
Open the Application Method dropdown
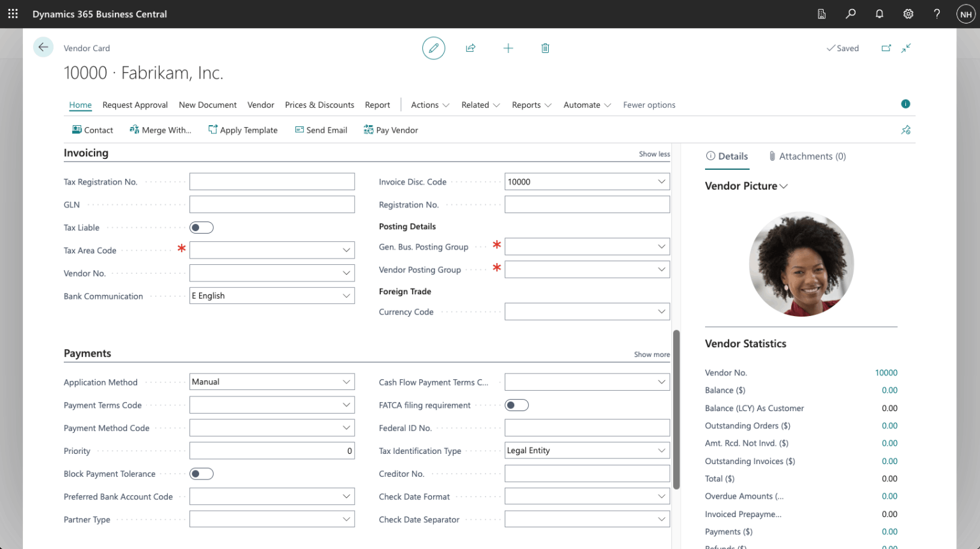coord(346,382)
